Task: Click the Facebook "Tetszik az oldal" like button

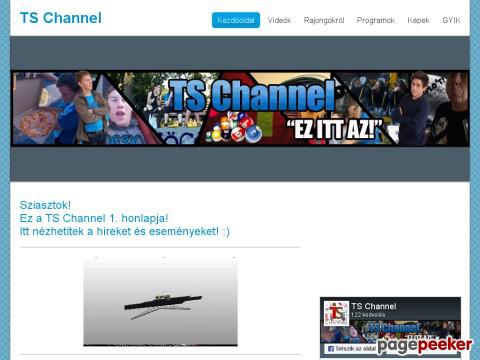Action: [351, 349]
